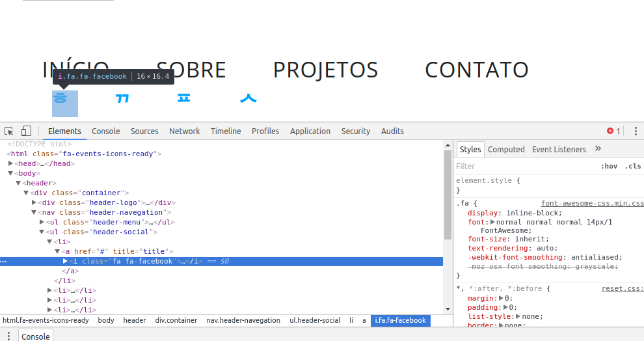Select html.fa-events-icons-ready in breadcrumb
The width and height of the screenshot is (644, 341).
(x=46, y=320)
